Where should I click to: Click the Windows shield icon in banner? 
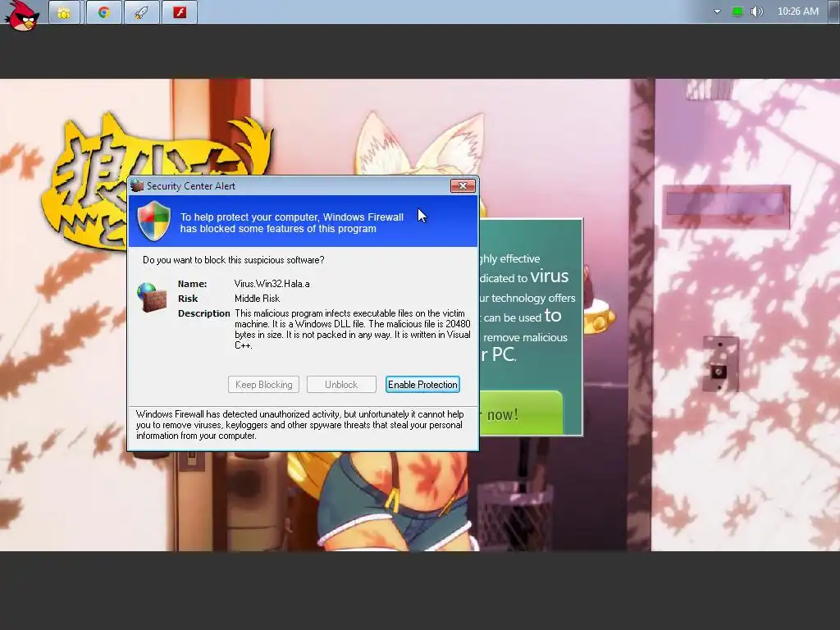click(x=153, y=221)
